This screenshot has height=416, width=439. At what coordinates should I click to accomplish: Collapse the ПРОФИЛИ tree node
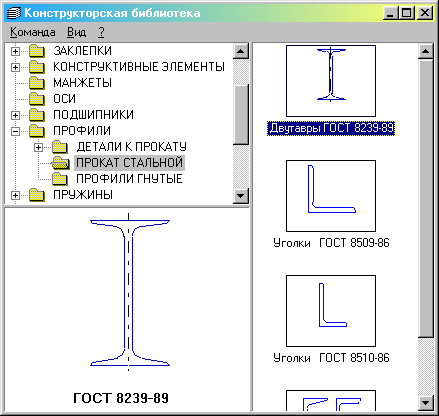pyautogui.click(x=15, y=131)
